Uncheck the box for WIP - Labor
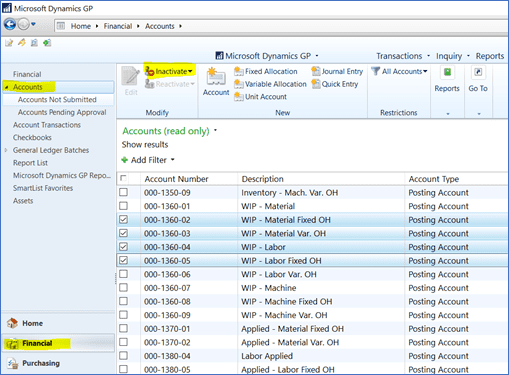509x375 pixels. 123,247
